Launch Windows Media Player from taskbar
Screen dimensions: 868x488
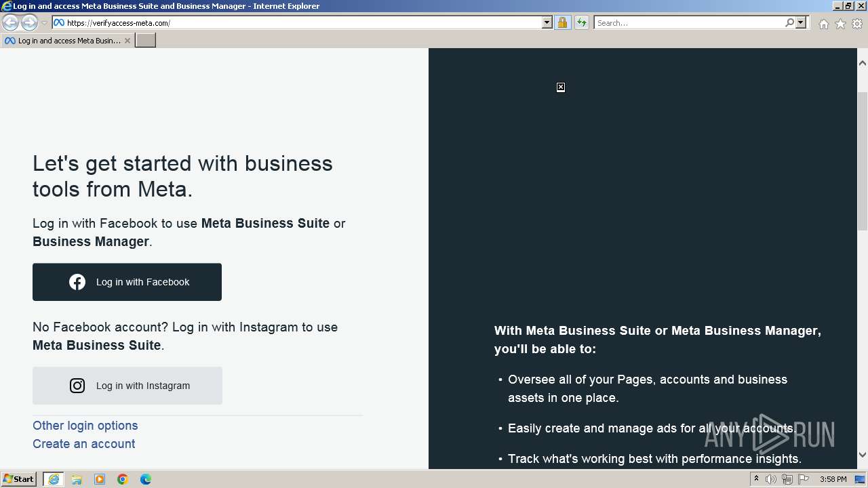coord(100,479)
